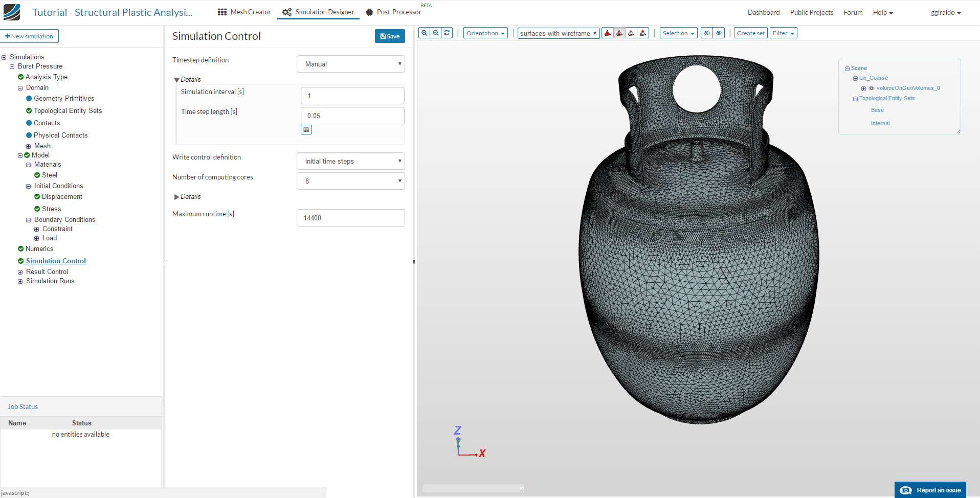Click the Maximum runtime input field
Screen dimensions: 980x498
351,218
